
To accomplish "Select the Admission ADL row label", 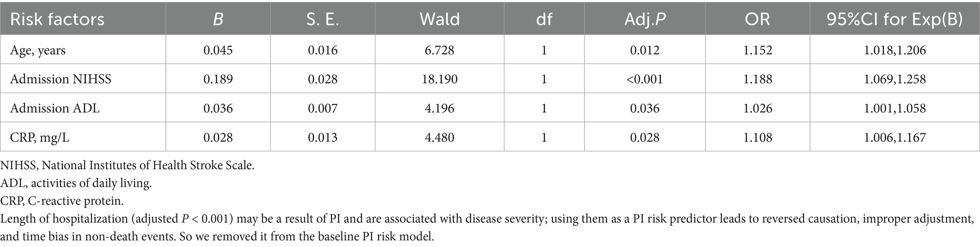I will click(x=55, y=108).
